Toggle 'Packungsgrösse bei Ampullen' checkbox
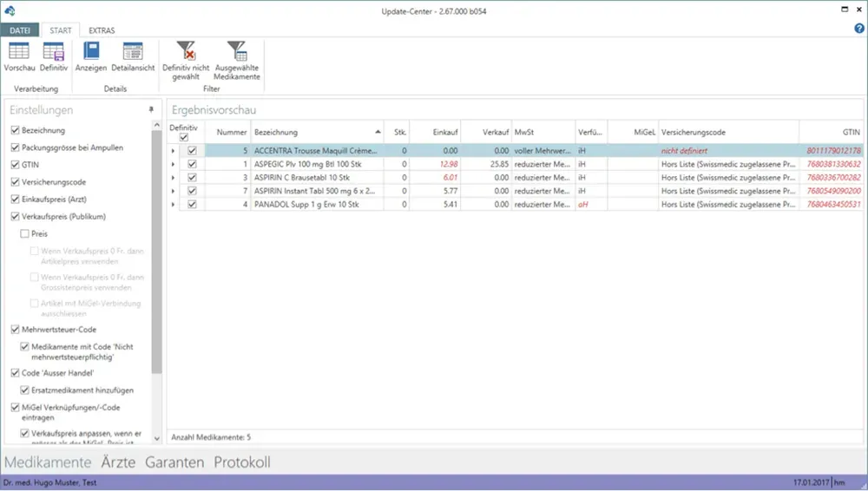 (x=15, y=147)
